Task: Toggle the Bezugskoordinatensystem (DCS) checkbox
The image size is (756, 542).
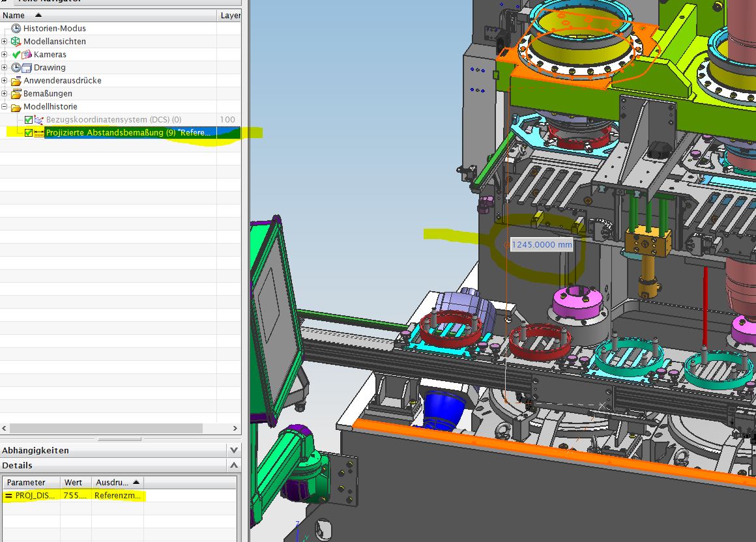Action: click(x=29, y=119)
